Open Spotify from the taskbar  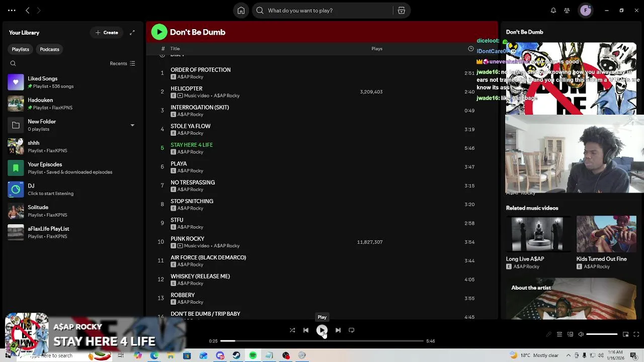pos(253,356)
